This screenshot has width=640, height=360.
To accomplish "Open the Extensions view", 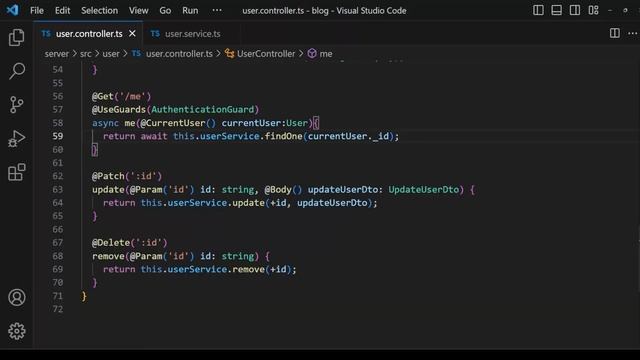I will click(16, 172).
